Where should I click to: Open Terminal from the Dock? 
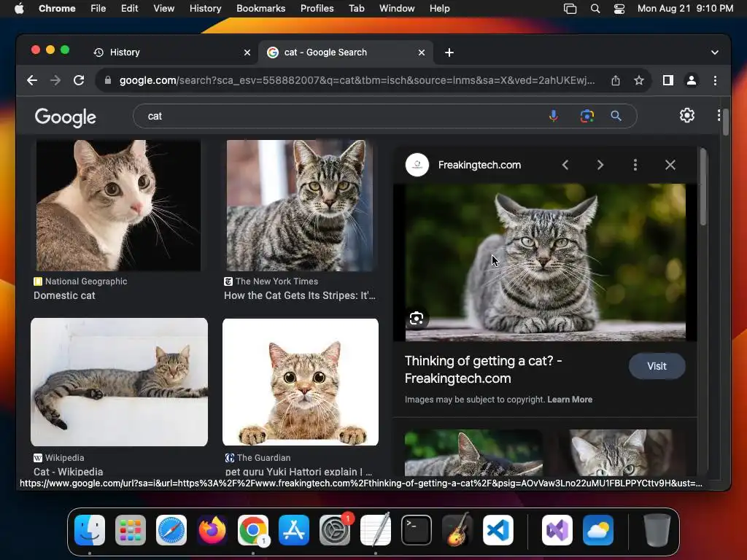click(417, 530)
